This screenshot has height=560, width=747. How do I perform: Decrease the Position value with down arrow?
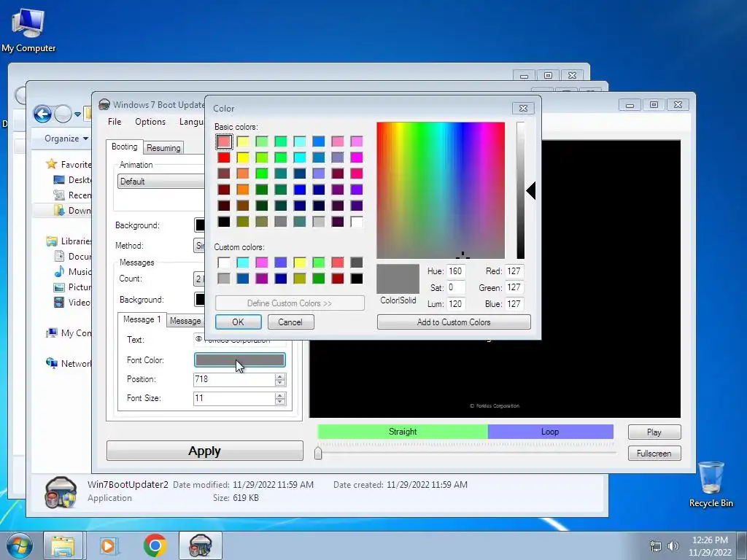coord(280,382)
